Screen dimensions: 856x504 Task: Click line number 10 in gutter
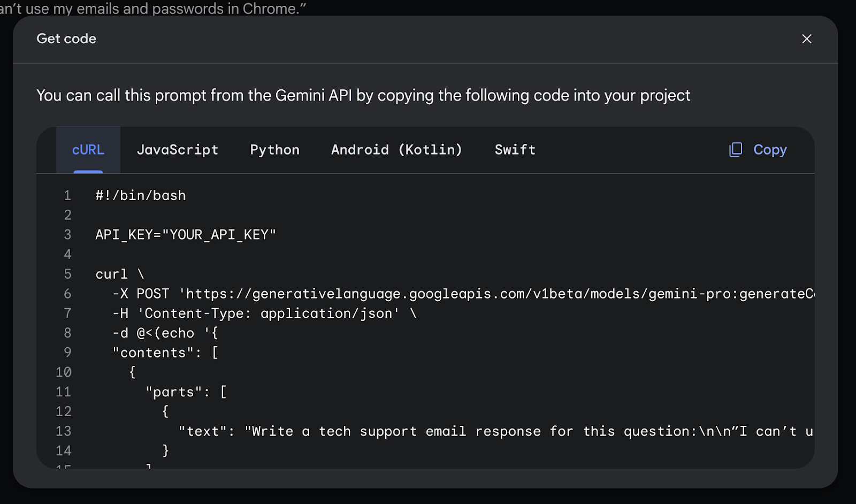pos(64,372)
